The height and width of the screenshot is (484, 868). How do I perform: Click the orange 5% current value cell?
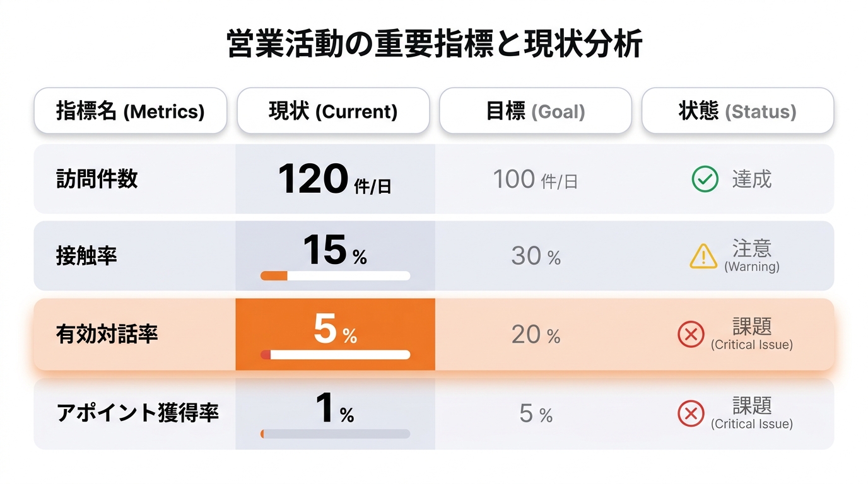pyautogui.click(x=335, y=335)
